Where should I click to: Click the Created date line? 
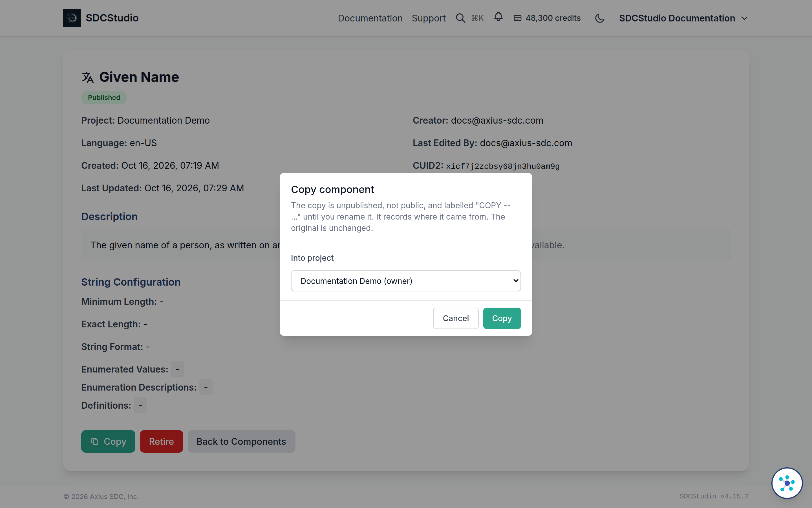point(150,166)
